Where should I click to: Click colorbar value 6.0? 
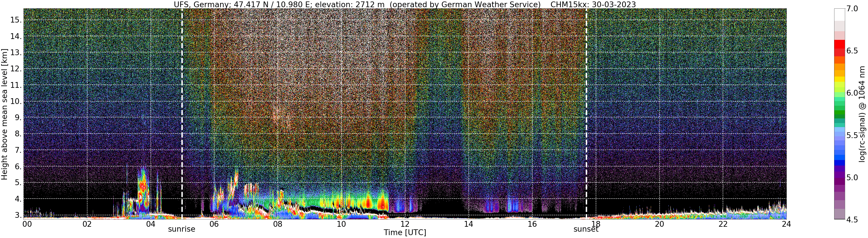(x=852, y=93)
